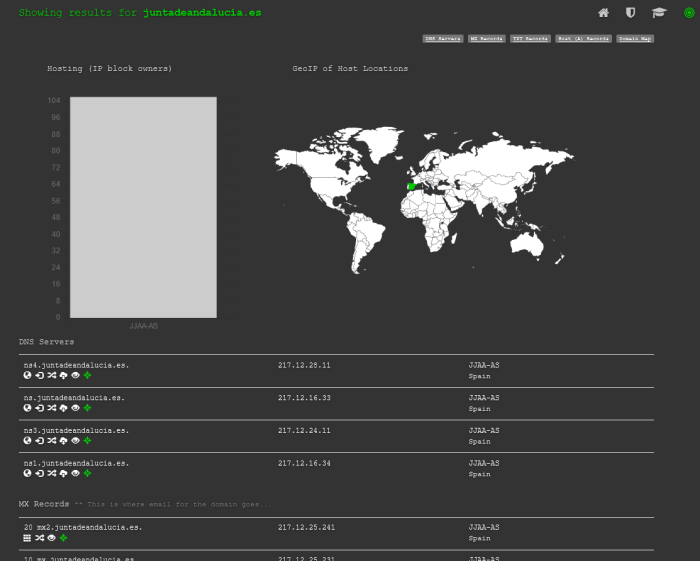Click the 'MX Records' section heading
Screen dimensions: 700x561
(x=44, y=504)
